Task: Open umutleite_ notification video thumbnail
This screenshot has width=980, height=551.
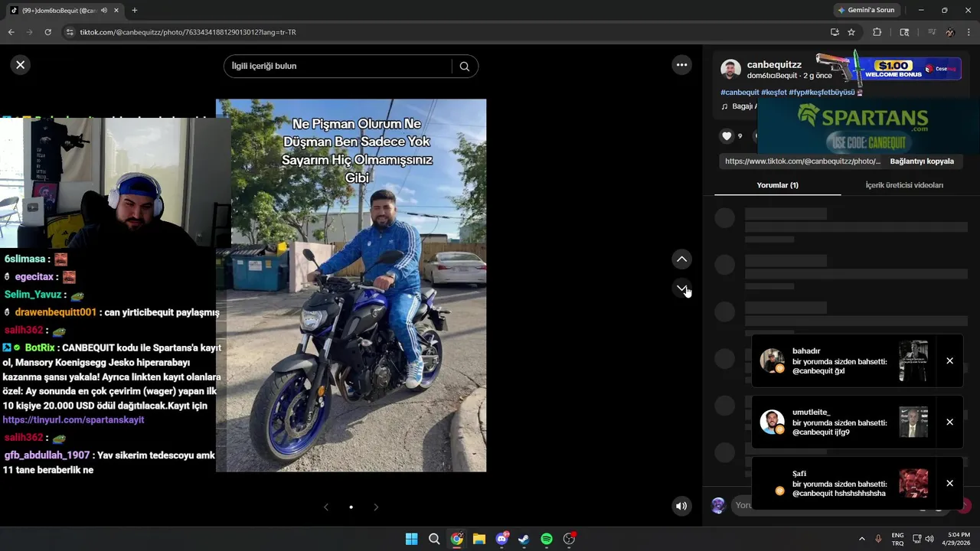Action: click(913, 422)
